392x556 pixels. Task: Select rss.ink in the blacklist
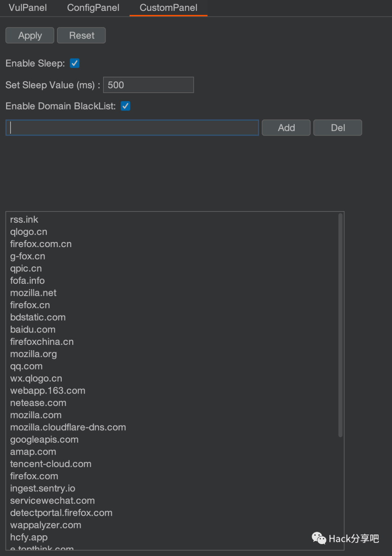[x=24, y=219]
